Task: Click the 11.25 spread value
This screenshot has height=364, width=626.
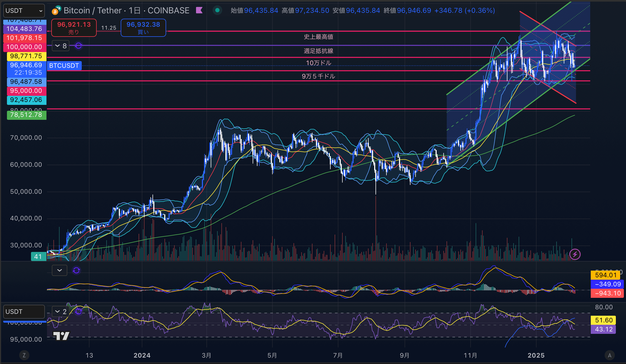Action: pos(109,28)
